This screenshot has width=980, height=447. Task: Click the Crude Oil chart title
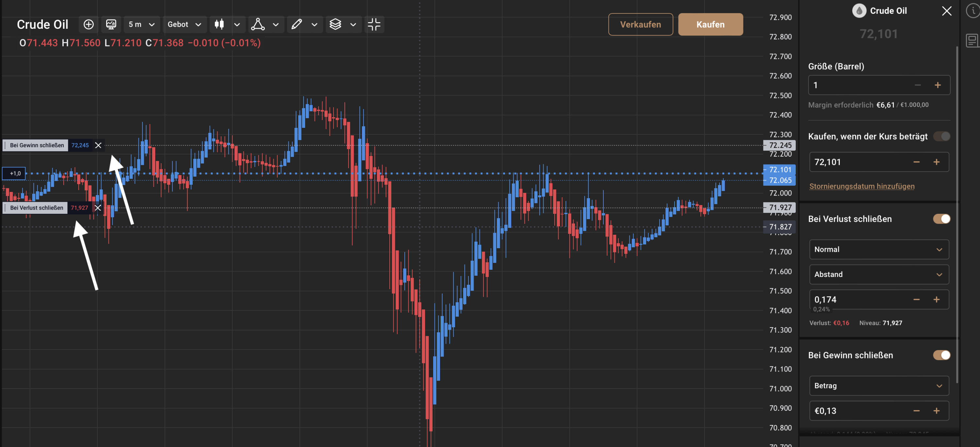[42, 25]
